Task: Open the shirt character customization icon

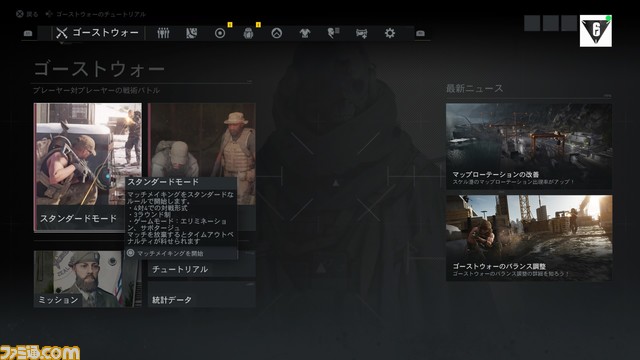Action: pos(305,33)
